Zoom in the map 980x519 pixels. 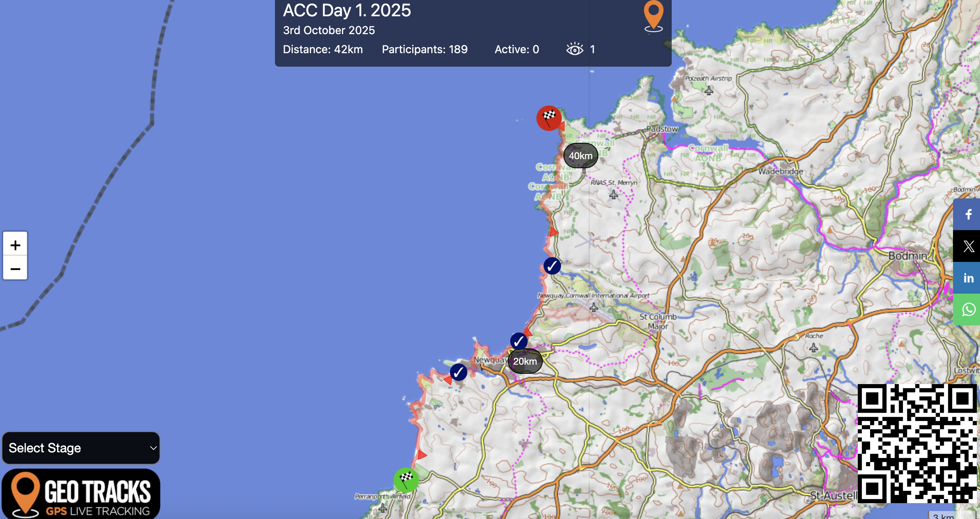pyautogui.click(x=15, y=245)
